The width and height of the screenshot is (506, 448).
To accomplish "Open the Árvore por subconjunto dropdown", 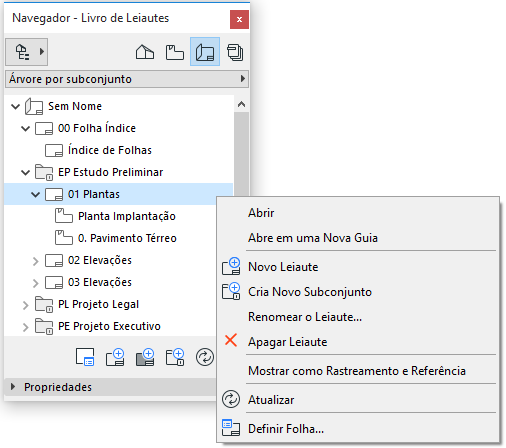I will click(127, 79).
